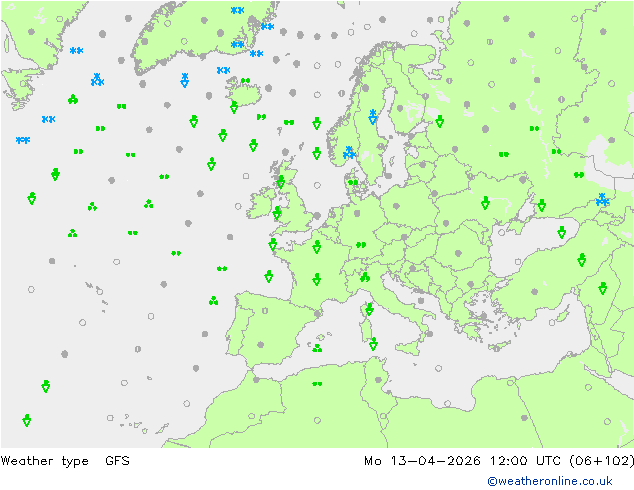
Task: Click the green drizzle symbol over Denmark
Action: [353, 182]
